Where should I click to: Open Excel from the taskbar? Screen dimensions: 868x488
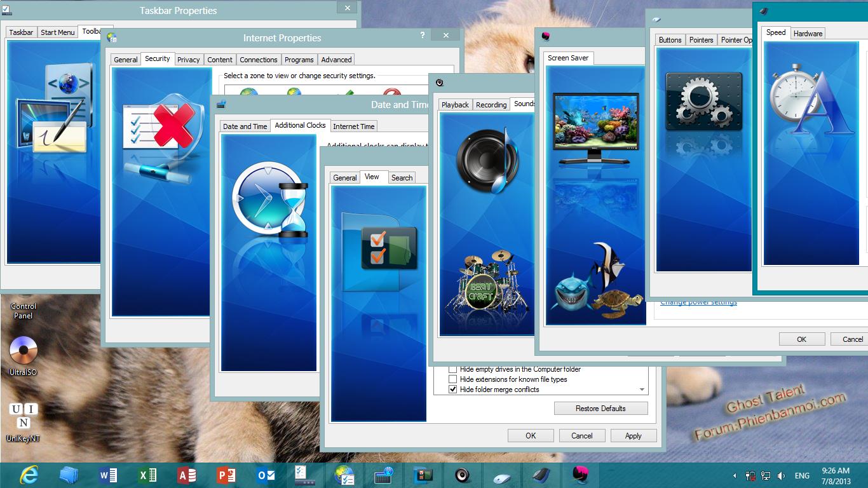click(147, 475)
